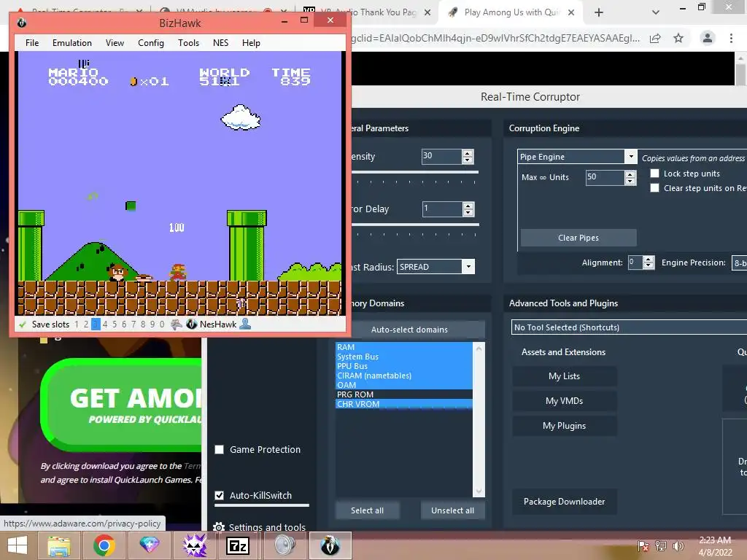Select CHR VROM in memory domains list
Viewport: 747px width, 560px height.
coord(404,404)
